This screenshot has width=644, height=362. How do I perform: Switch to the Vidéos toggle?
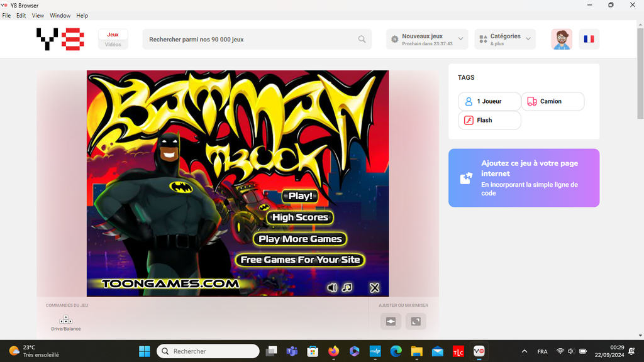click(x=113, y=45)
